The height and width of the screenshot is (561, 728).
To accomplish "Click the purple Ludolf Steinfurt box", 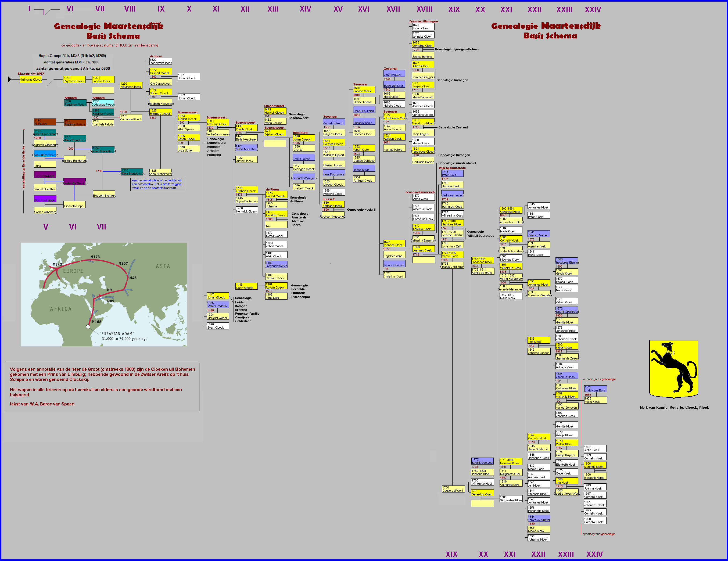I will coord(45,175).
